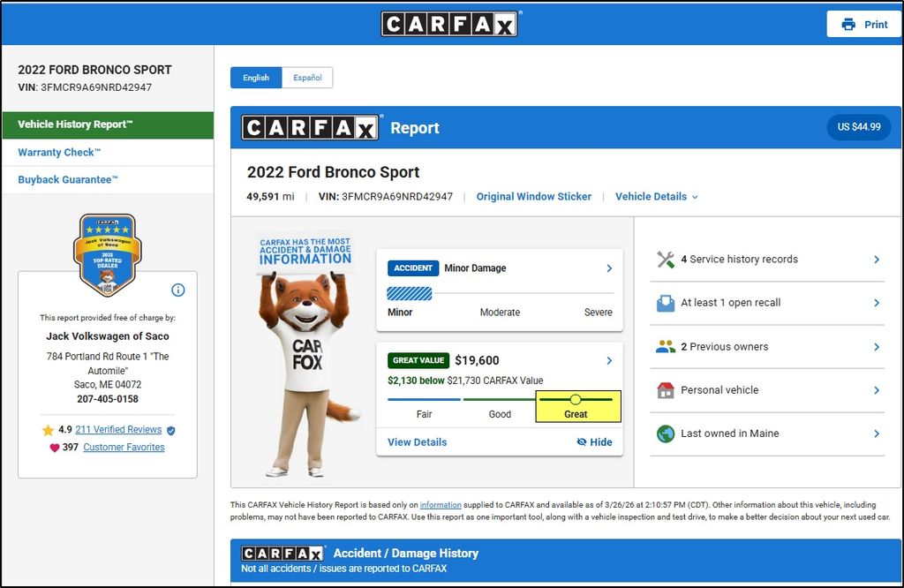Open the 211 Verified Reviews link
This screenshot has width=904, height=588.
pyautogui.click(x=118, y=430)
